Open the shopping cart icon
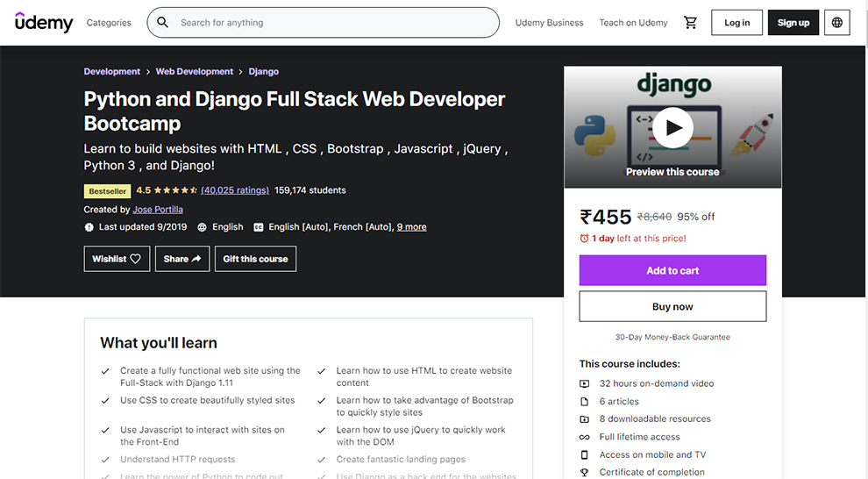 pos(690,23)
